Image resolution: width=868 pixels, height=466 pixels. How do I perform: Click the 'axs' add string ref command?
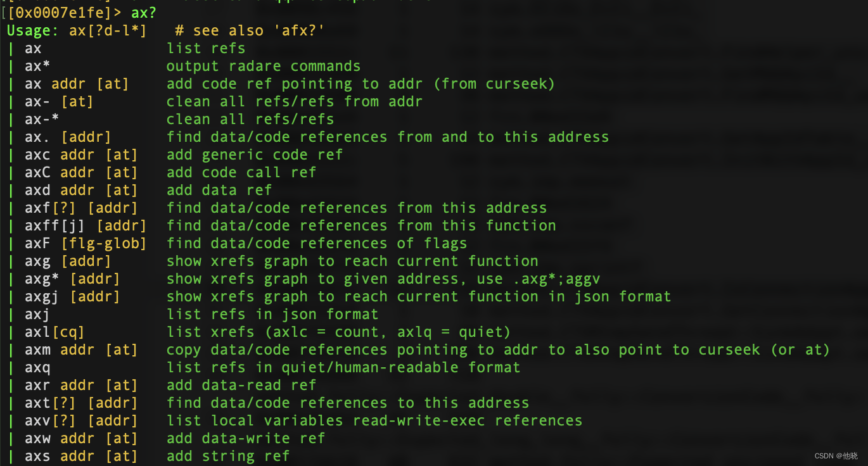37,456
